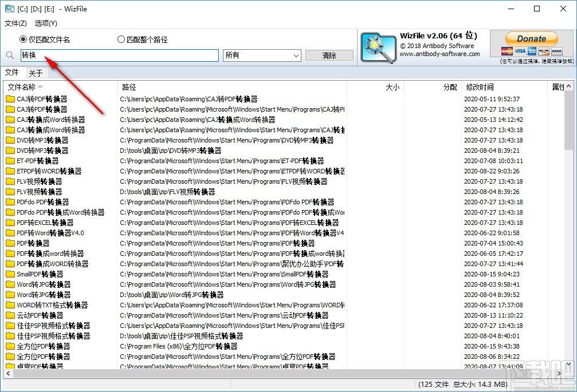The image size is (577, 392).
Task: Select file name FLV视频转换器 dated 2020-07-27
Action: pos(40,181)
